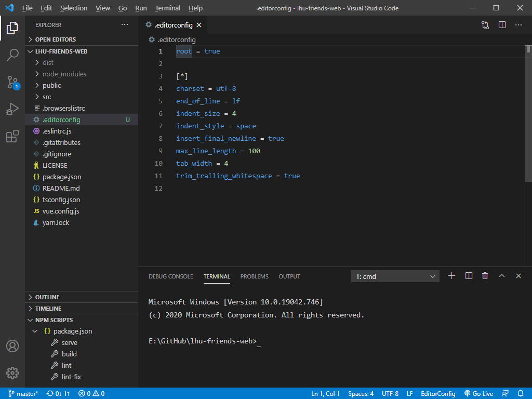
Task: Open the Run and Debug view
Action: 12,109
